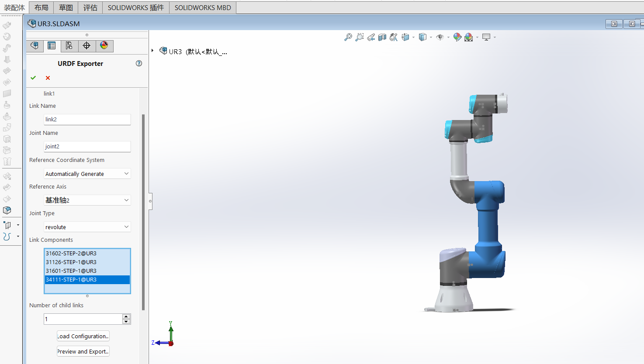The image size is (644, 364).
Task: Open the Reference Coordinate System dropdown
Action: (x=87, y=174)
